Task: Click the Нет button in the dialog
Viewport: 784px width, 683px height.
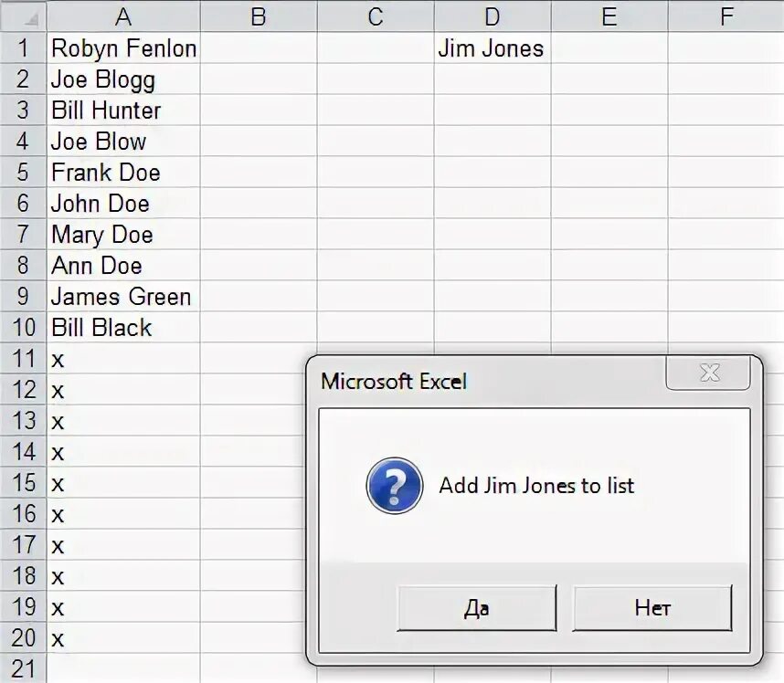Action: (652, 608)
